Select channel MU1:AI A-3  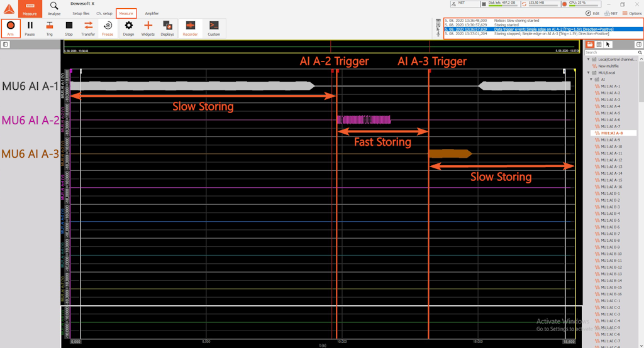click(x=610, y=99)
